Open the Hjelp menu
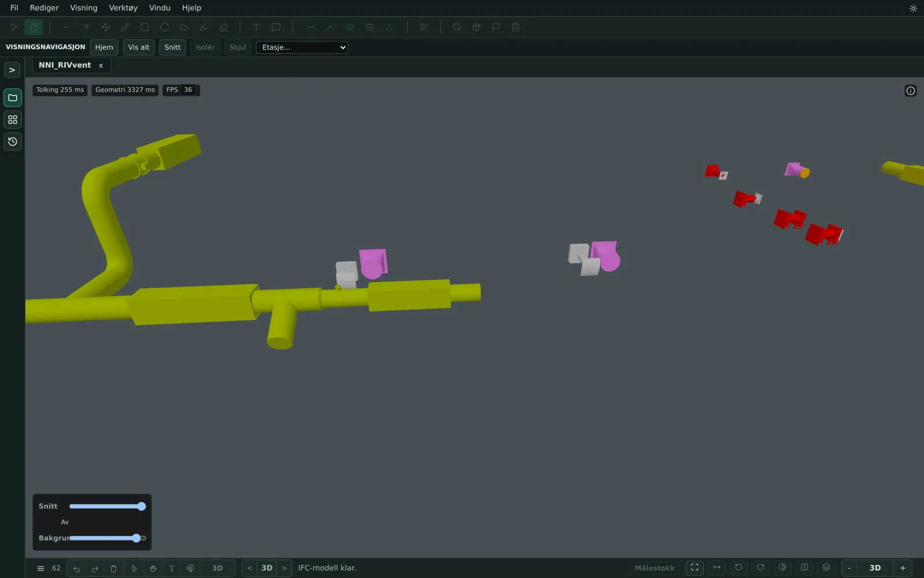 click(x=192, y=8)
